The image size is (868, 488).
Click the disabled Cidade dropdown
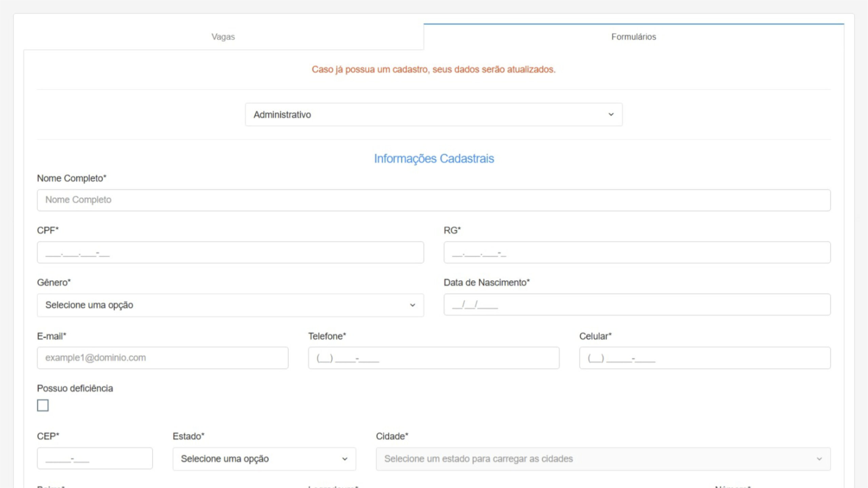point(603,459)
